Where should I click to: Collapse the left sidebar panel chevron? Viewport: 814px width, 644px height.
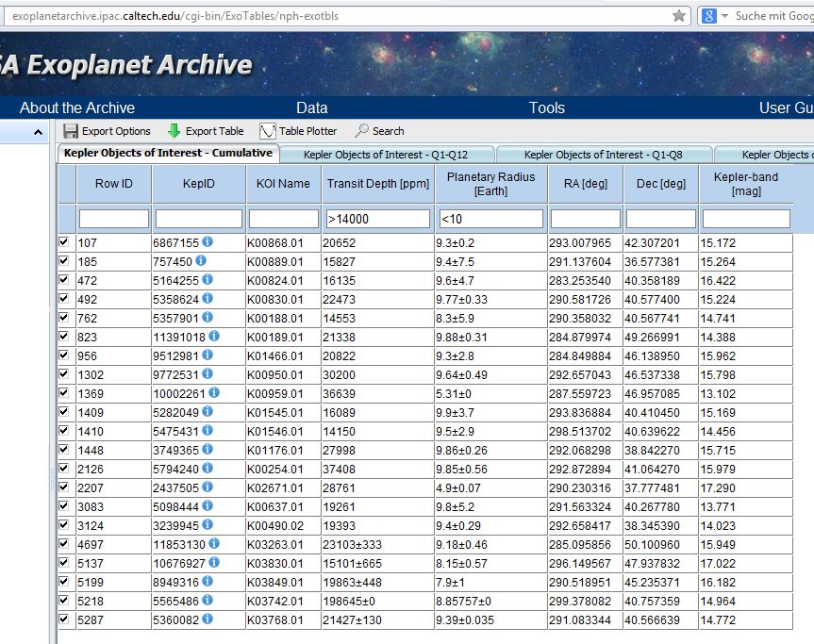pos(39,133)
